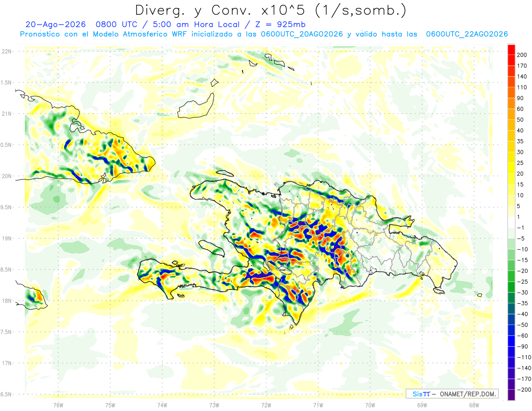532x411 pixels.
Task: Click the '69W' longitude label
Action: point(422,405)
